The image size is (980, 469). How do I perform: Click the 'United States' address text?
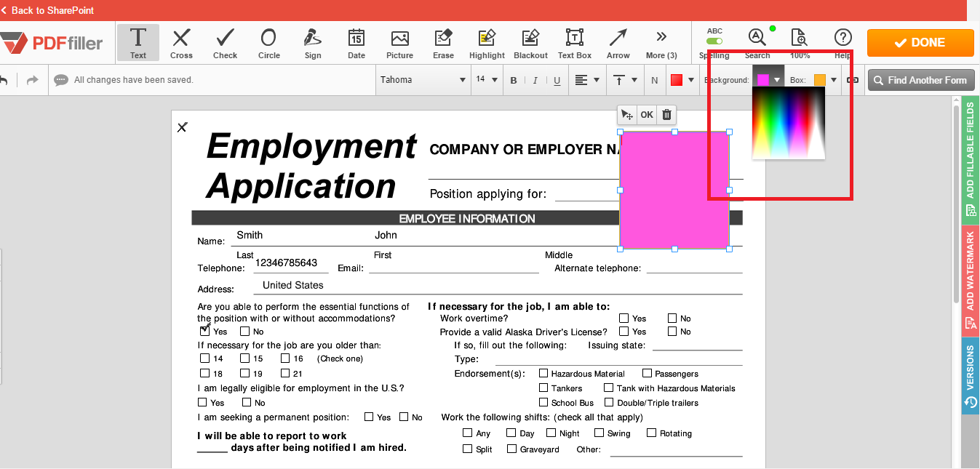(292, 285)
